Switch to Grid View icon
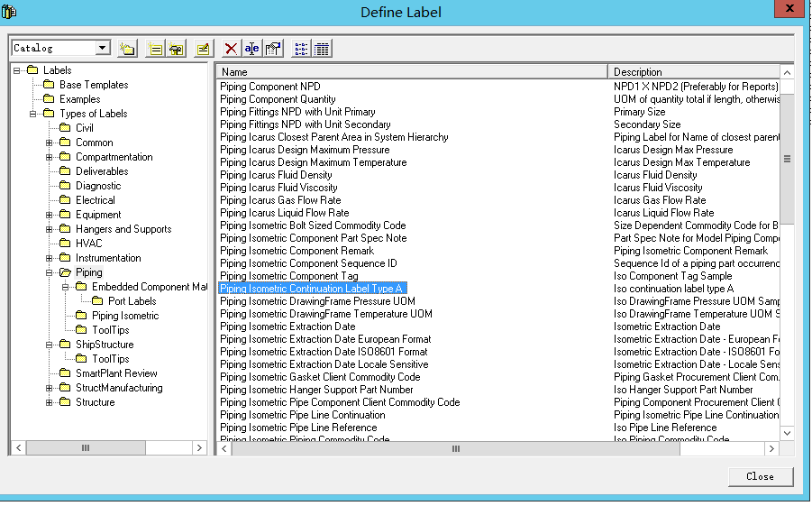The width and height of the screenshot is (812, 506). pyautogui.click(x=322, y=49)
